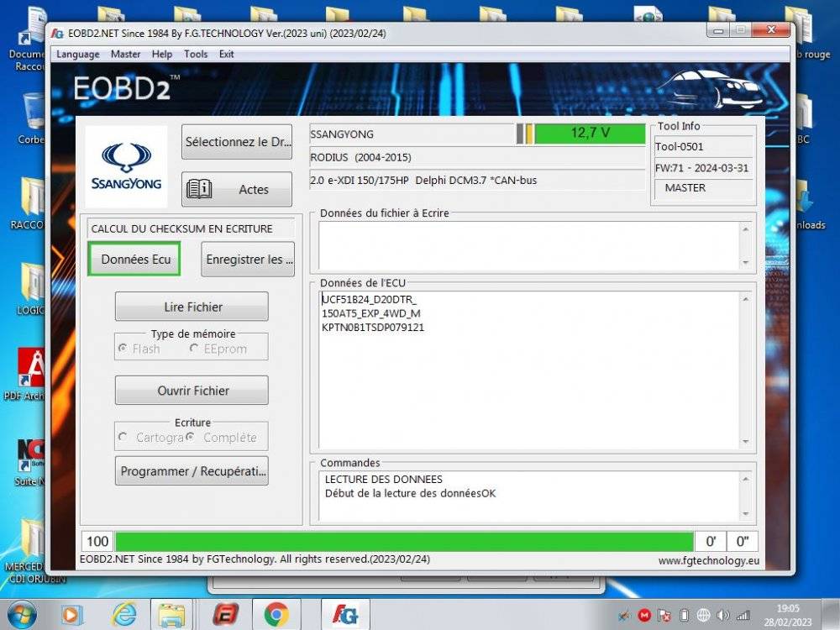Open the Tools menu
840x630 pixels.
196,54
